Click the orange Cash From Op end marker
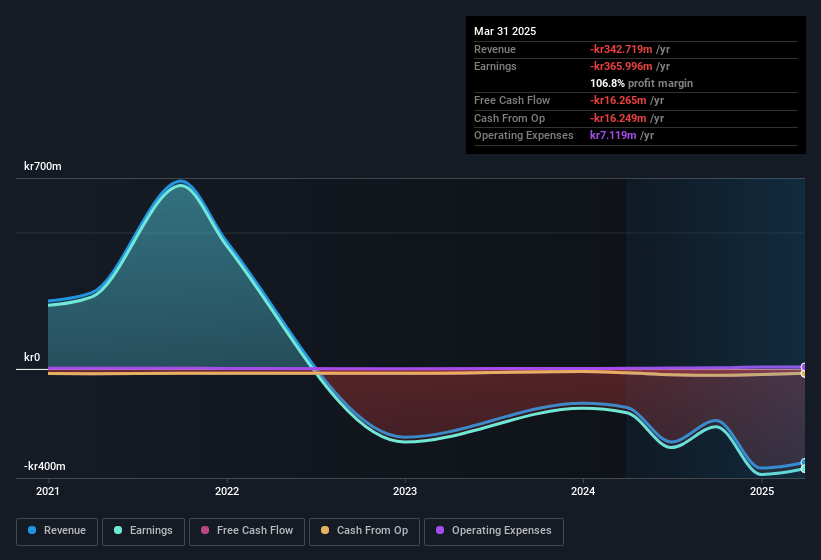Viewport: 821px width, 560px height. 804,374
